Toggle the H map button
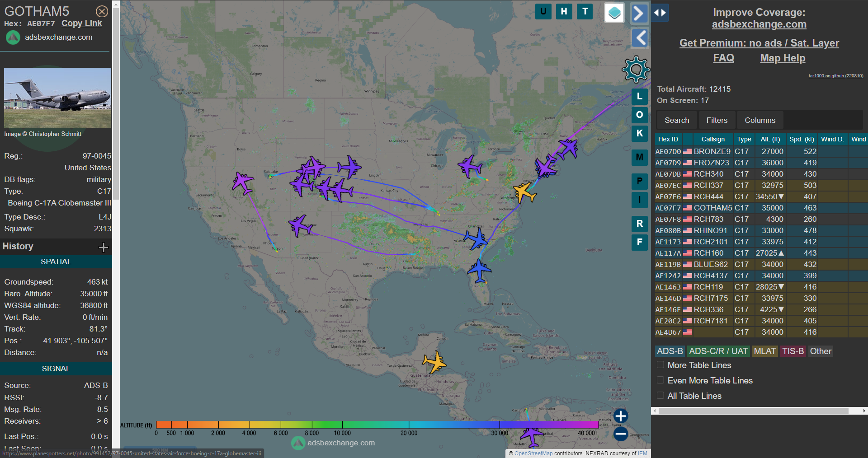Viewport: 868px width, 458px height. pos(564,11)
